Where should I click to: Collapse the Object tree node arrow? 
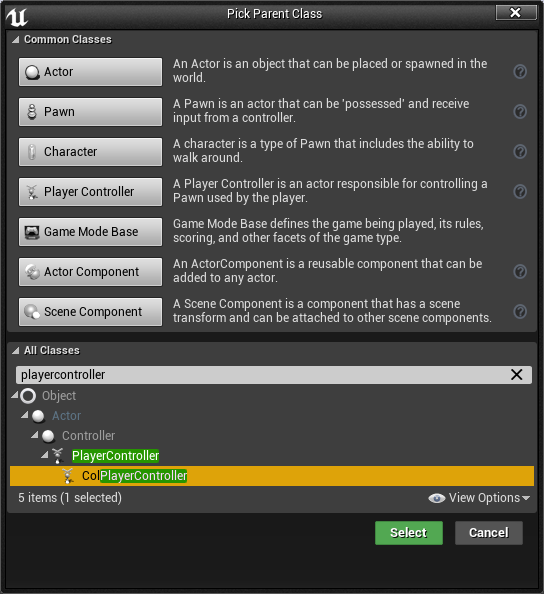pos(15,395)
